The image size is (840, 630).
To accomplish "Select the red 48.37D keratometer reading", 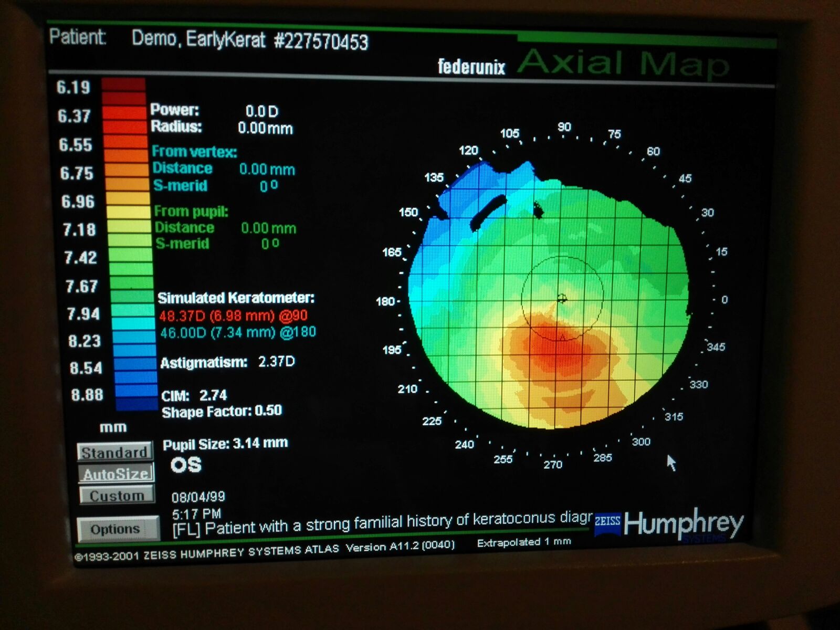I will click(233, 316).
